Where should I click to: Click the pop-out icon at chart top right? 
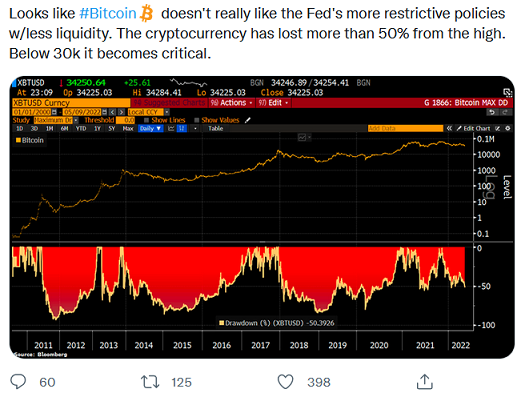[508, 92]
